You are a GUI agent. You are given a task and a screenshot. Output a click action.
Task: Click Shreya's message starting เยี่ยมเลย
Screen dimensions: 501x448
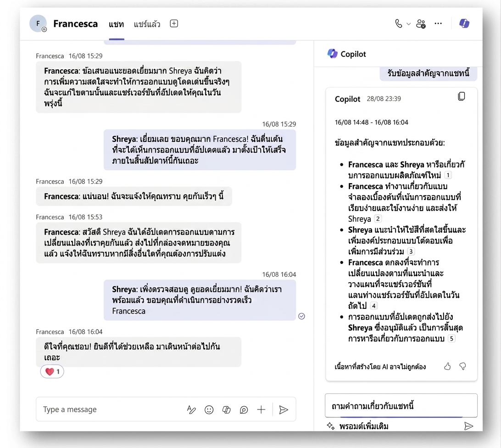200,150
